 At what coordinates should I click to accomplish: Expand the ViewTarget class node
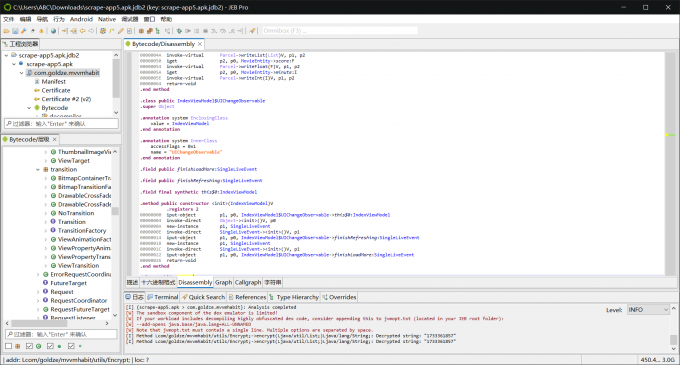[x=46, y=161]
